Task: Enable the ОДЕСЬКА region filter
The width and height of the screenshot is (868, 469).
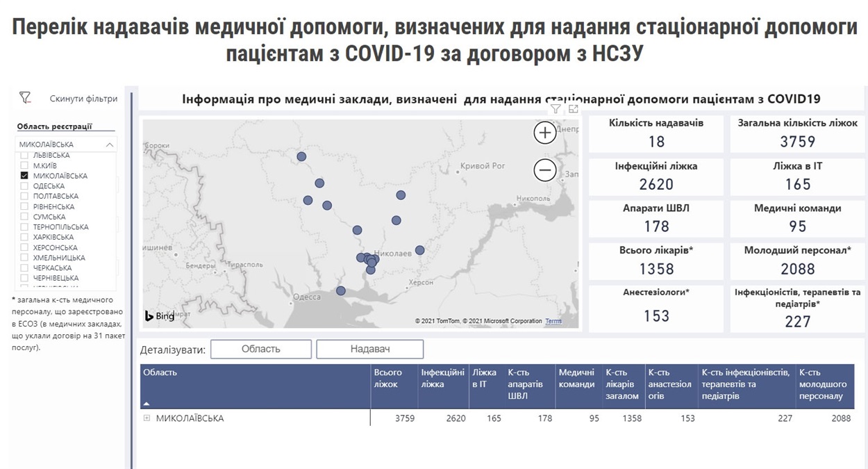Action: (24, 186)
